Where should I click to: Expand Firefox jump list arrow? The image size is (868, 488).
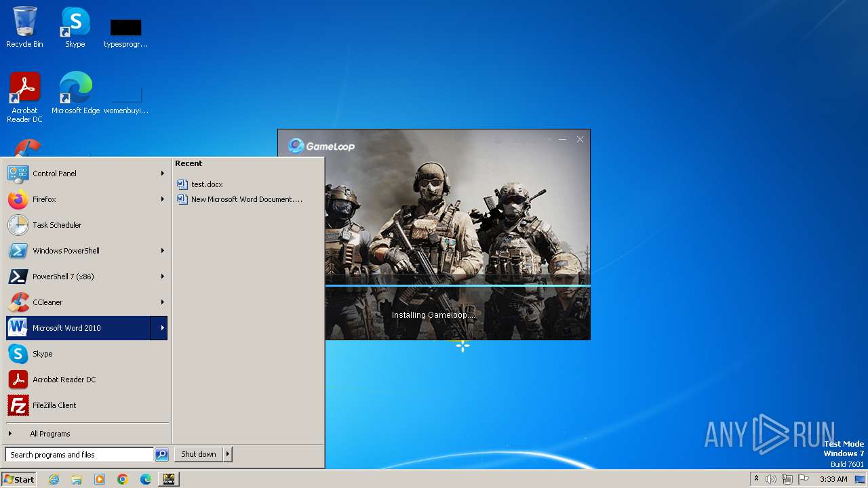click(162, 199)
